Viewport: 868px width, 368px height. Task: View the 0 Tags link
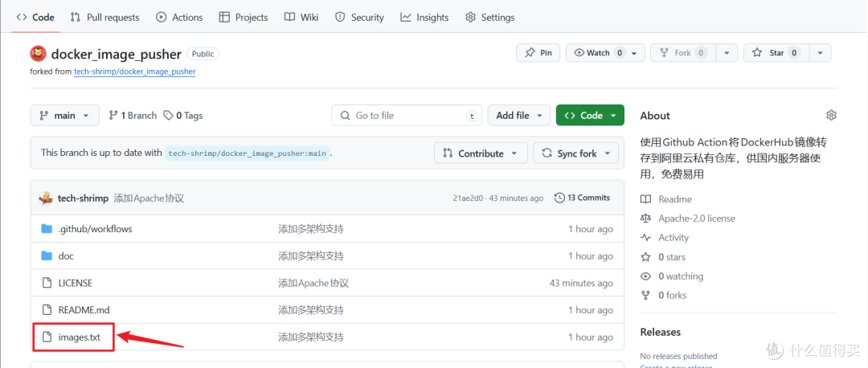183,115
